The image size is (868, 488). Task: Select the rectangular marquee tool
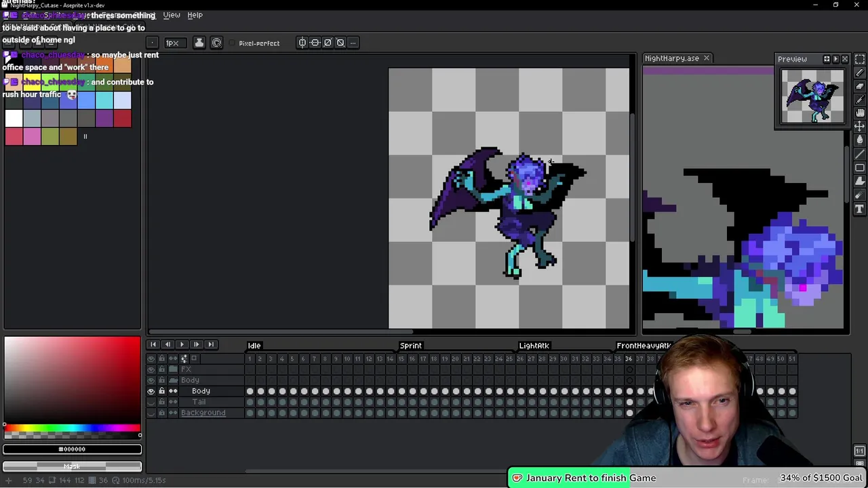[x=860, y=59]
